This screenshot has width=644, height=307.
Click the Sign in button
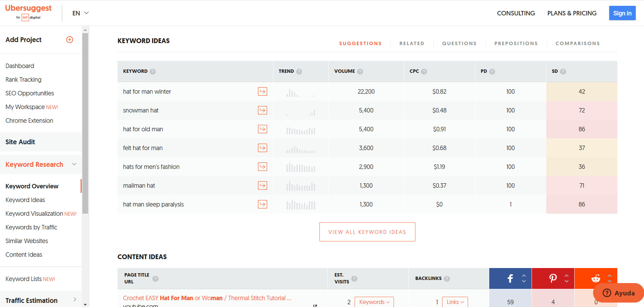coord(622,13)
